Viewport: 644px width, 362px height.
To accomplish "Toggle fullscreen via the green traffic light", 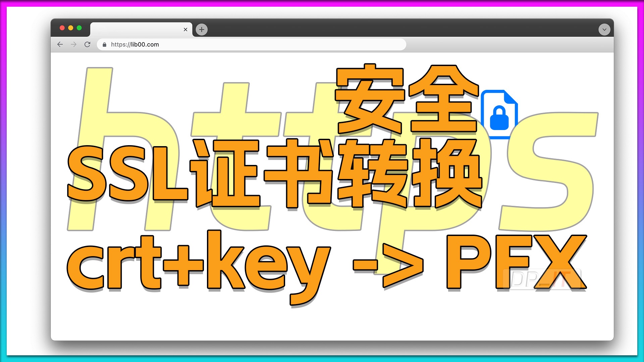I will coord(78,27).
